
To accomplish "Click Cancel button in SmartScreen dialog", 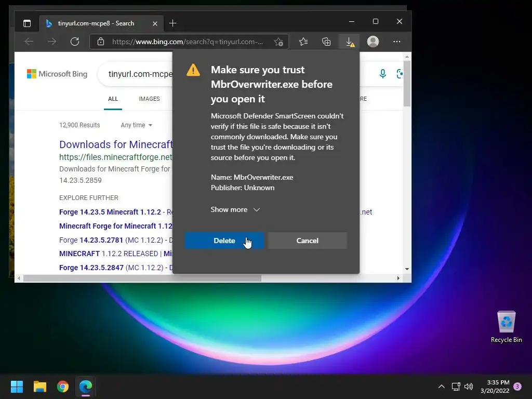I will [308, 241].
